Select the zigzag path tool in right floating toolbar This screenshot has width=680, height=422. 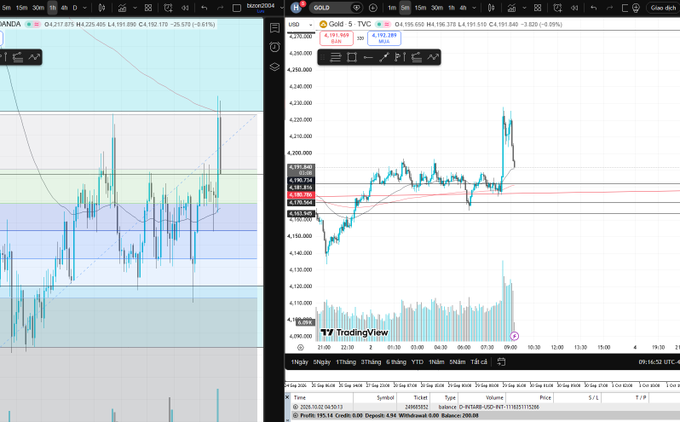[x=433, y=57]
